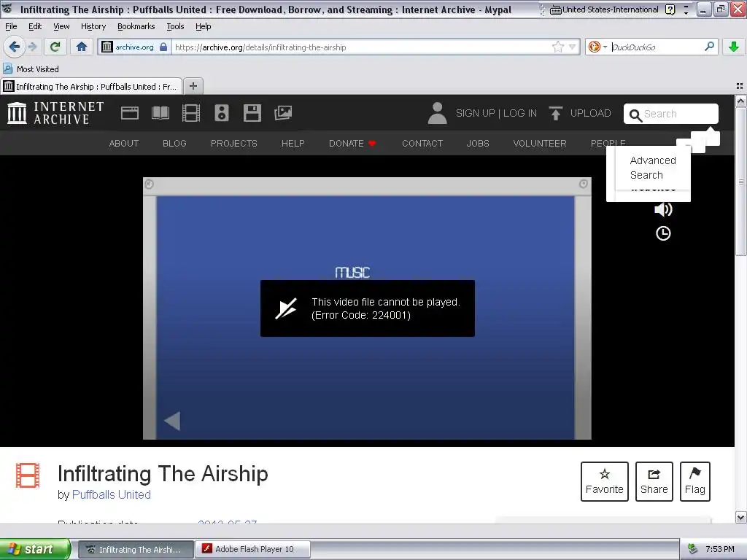Click the browser Forward arrow

[32, 47]
